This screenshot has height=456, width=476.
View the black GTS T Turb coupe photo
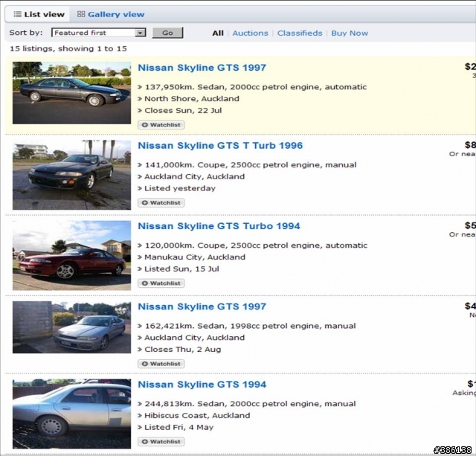71,175
